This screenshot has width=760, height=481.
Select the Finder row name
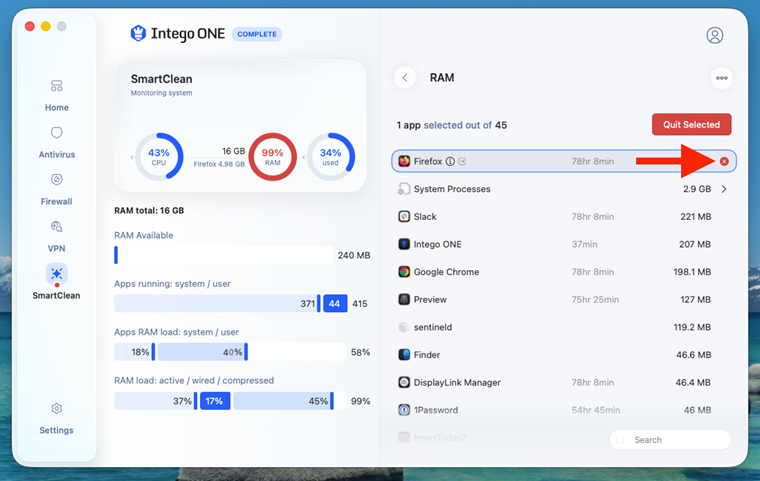tap(427, 355)
